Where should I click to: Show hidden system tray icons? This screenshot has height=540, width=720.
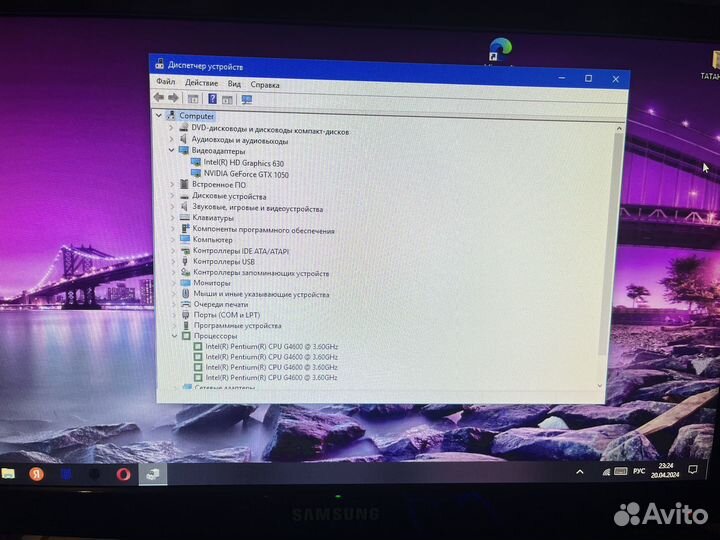pos(579,471)
